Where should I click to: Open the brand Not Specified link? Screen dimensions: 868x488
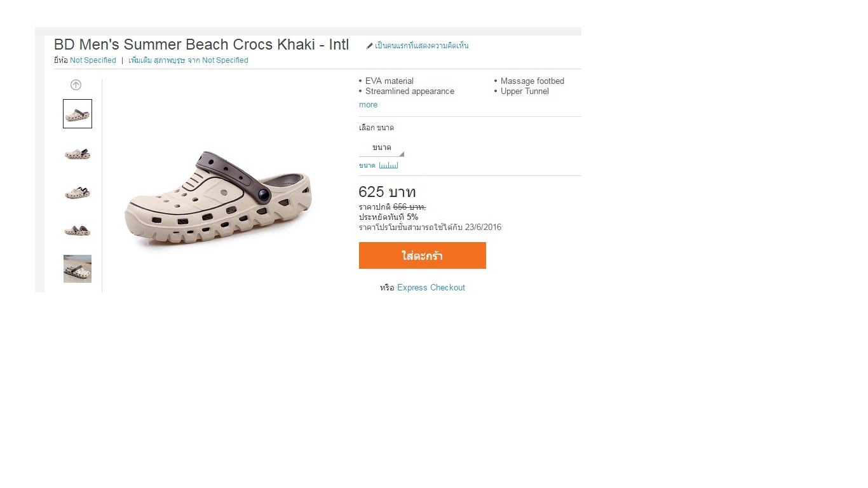93,60
